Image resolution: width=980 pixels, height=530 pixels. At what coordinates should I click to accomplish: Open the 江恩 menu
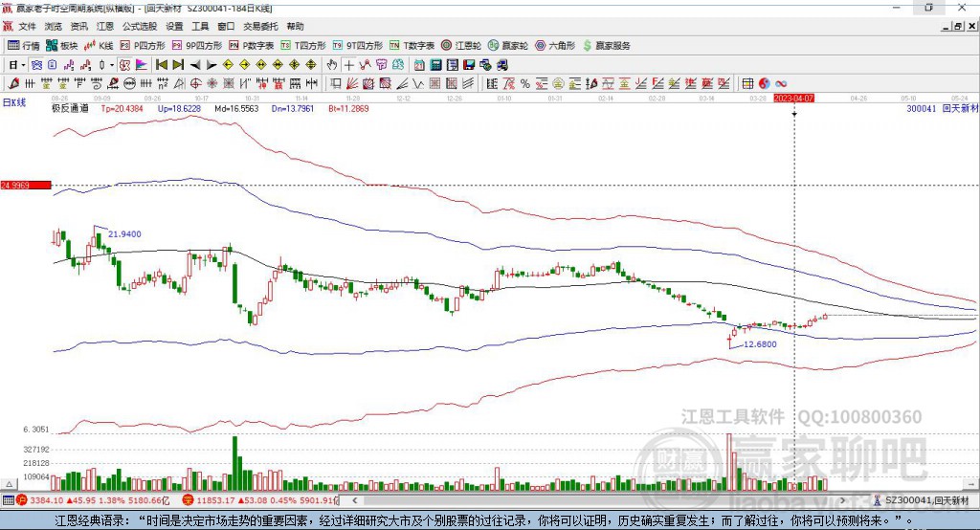[x=105, y=26]
